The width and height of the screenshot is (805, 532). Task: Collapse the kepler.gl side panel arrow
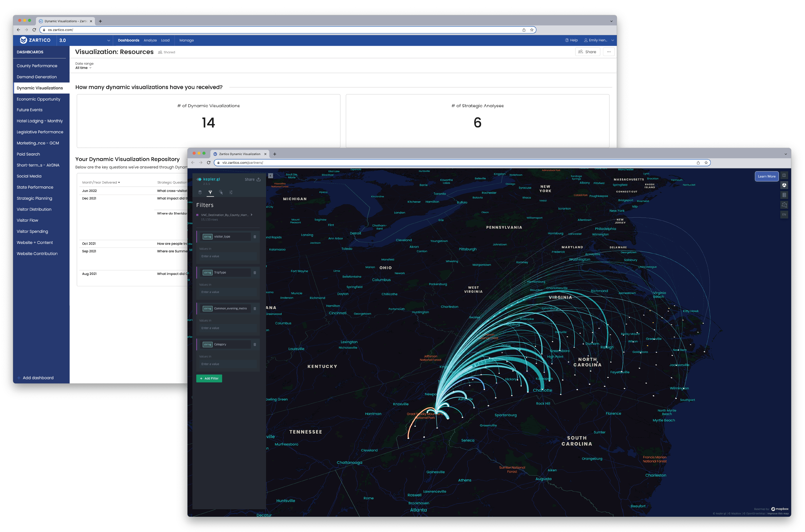[x=270, y=176]
